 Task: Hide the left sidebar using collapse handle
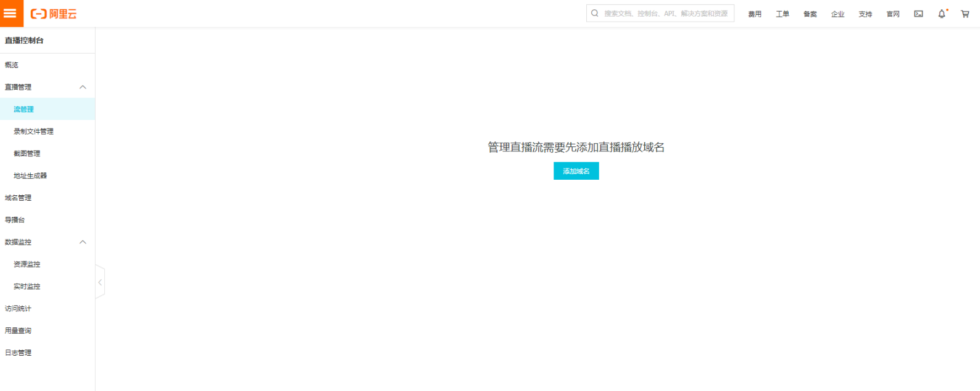100,282
